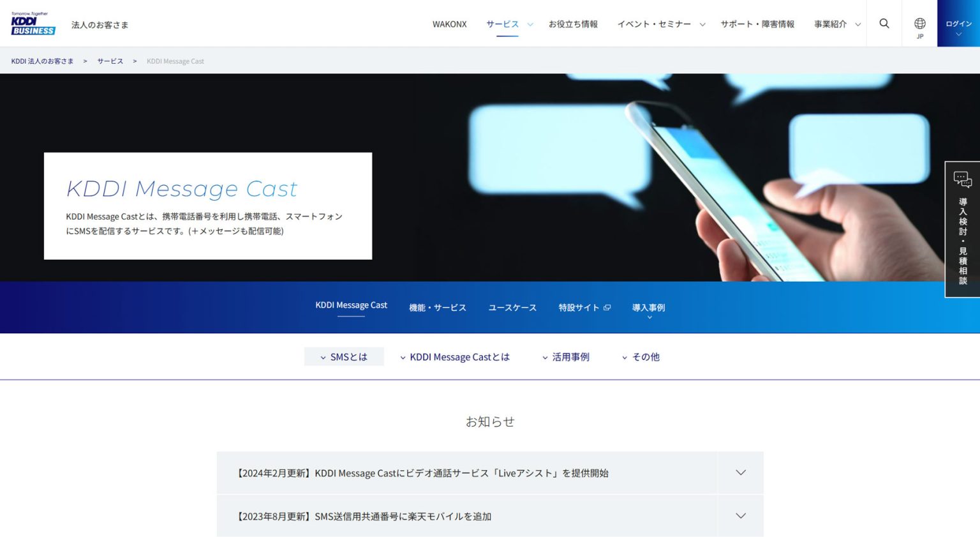The image size is (980, 537).
Task: Open サポート・障害情報 in the top menu
Action: click(757, 24)
